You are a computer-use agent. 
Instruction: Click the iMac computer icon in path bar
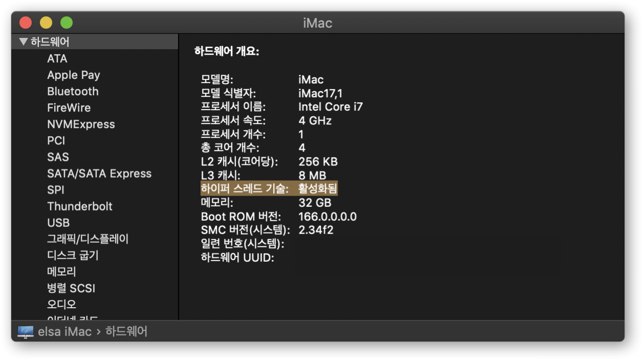tap(26, 332)
